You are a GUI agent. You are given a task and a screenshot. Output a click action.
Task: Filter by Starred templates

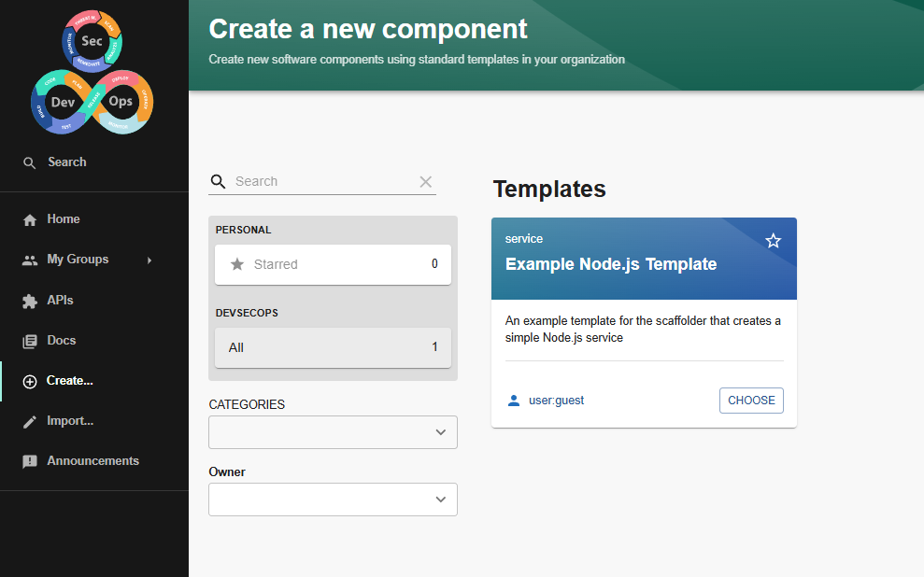pos(333,264)
